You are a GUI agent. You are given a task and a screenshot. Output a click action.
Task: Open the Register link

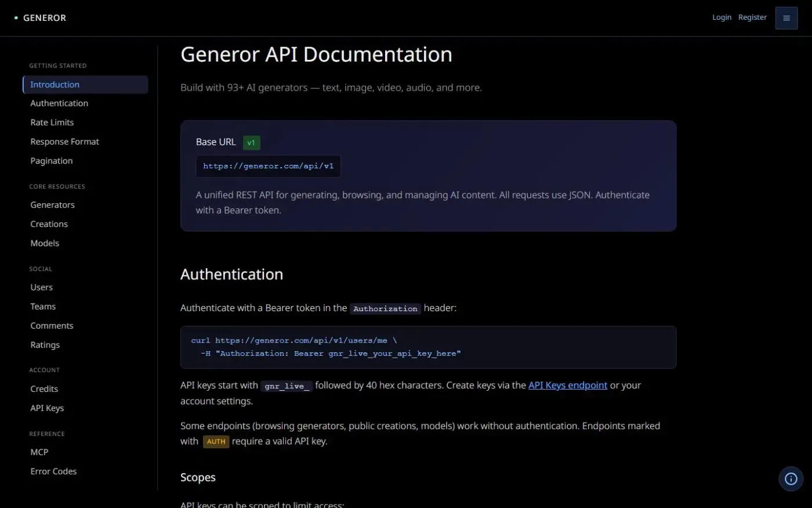pos(752,17)
